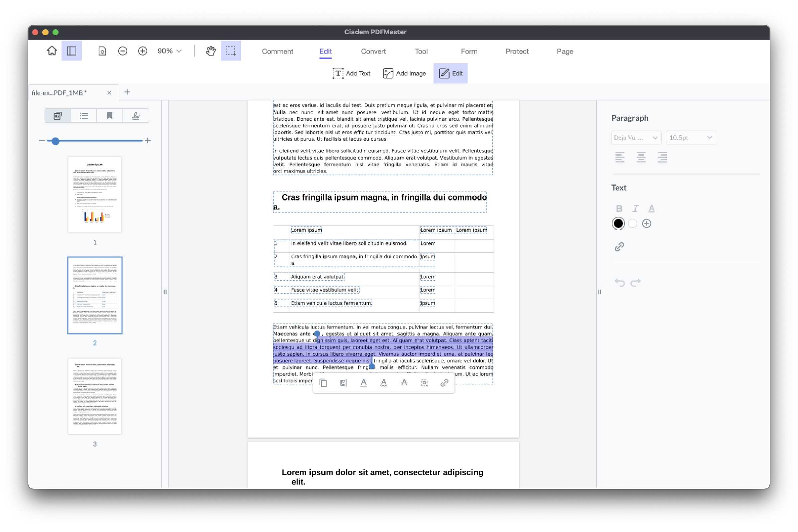Viewport: 798px width, 532px height.
Task: Open page 3 thumbnail
Action: pos(95,396)
